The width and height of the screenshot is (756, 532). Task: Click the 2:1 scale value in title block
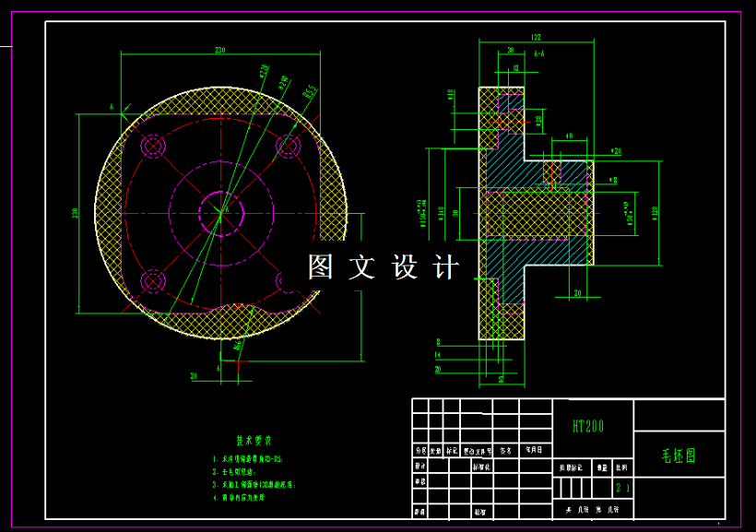(622, 488)
